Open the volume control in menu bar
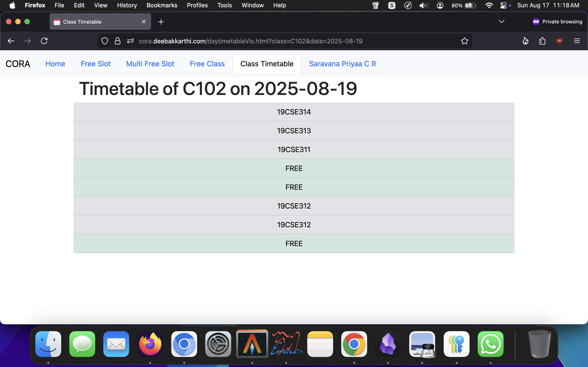The height and width of the screenshot is (367, 588). (x=424, y=5)
